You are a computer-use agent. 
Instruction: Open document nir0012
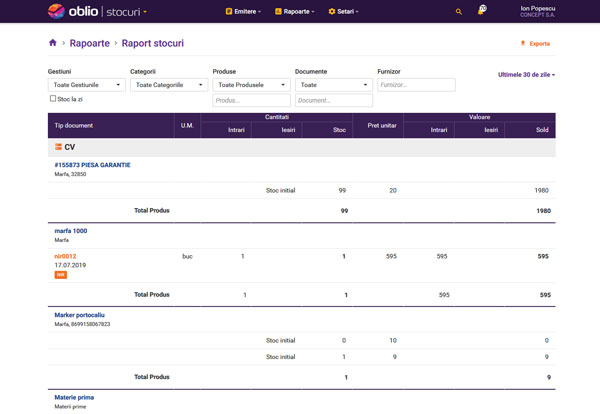click(65, 256)
